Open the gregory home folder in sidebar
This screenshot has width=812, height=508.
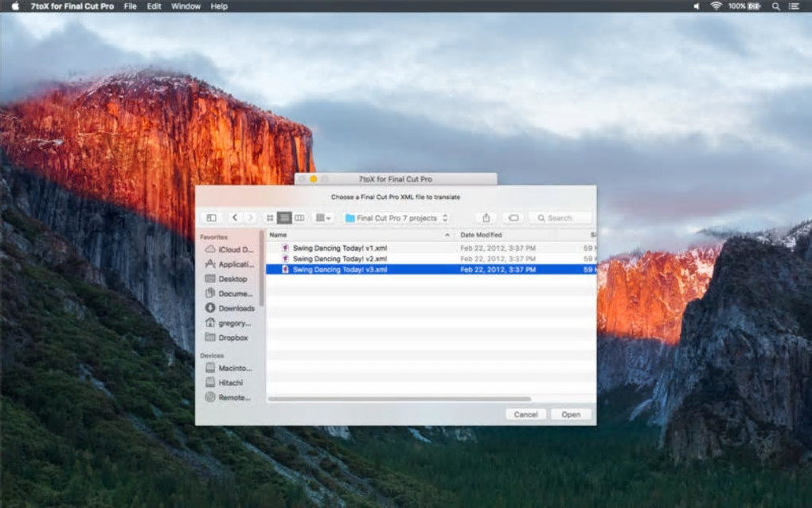[228, 323]
